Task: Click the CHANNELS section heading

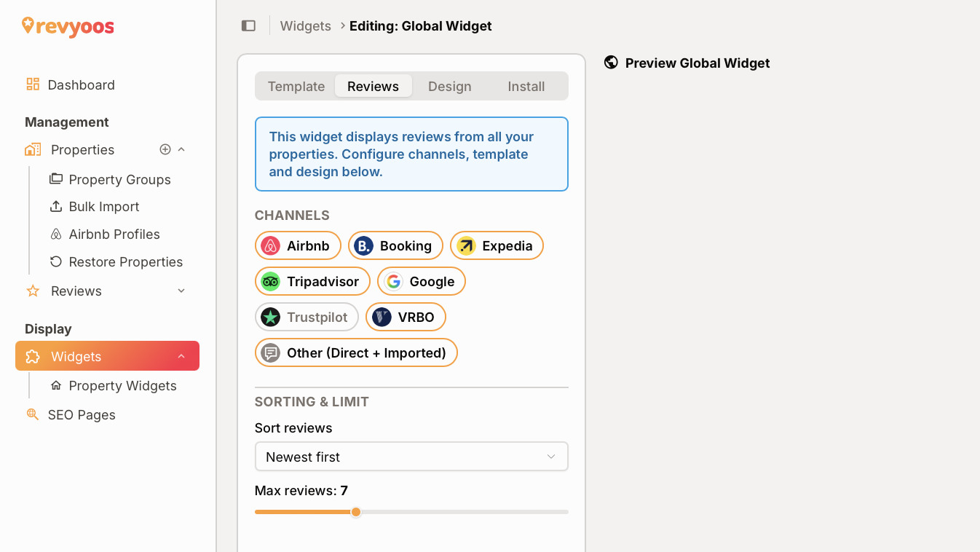Action: [x=292, y=215]
